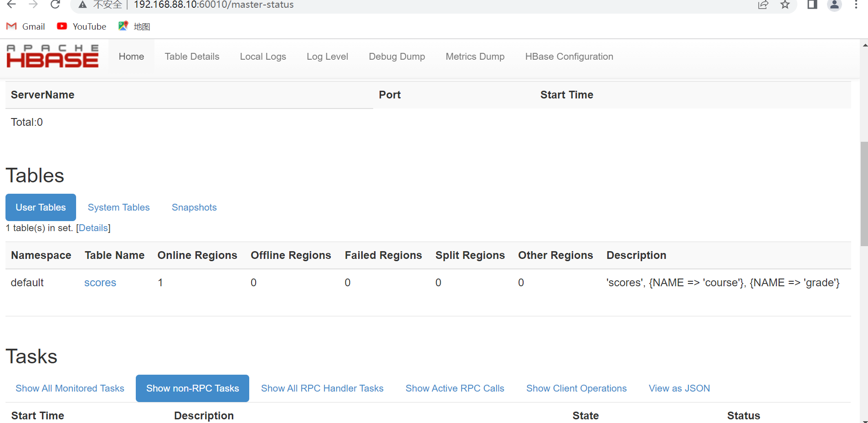Open HBase Configuration page

coord(569,57)
